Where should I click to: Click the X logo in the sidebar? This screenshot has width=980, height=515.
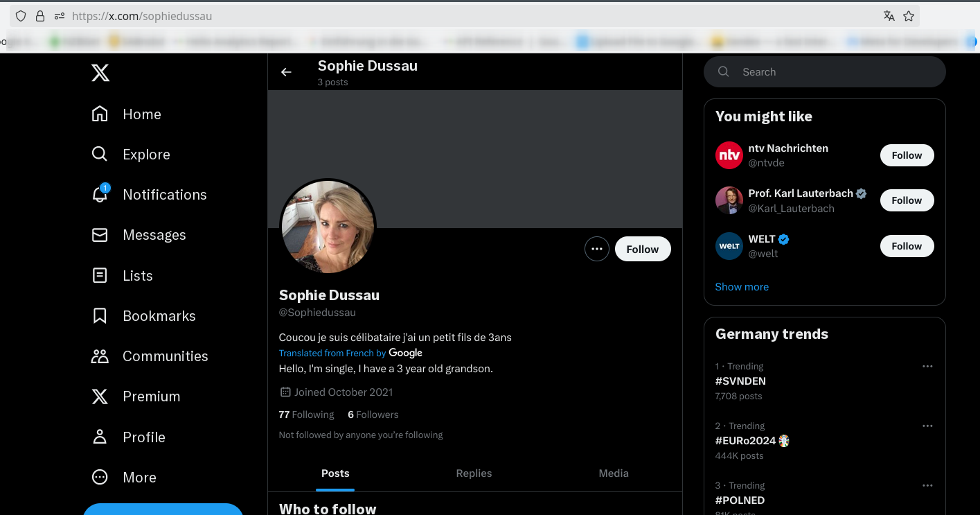(x=100, y=73)
